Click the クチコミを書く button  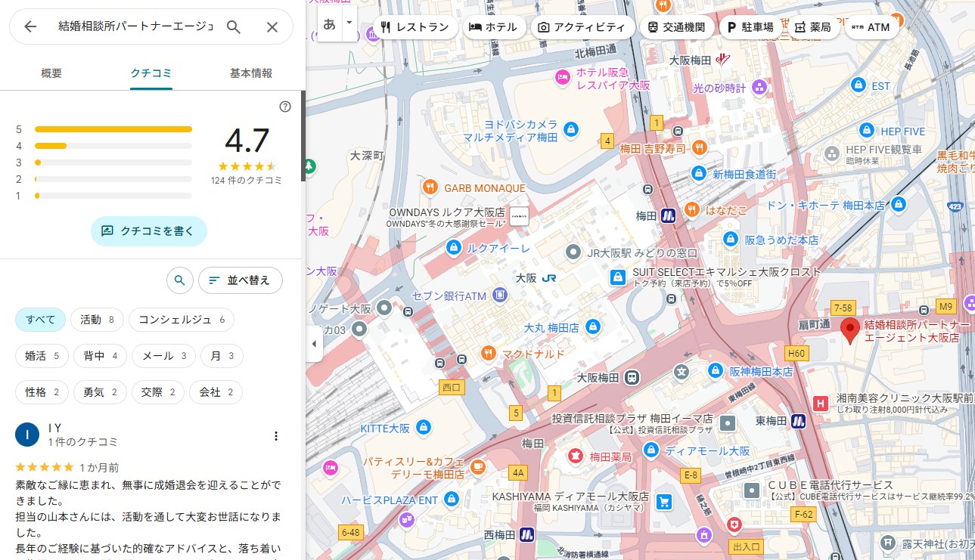point(149,231)
